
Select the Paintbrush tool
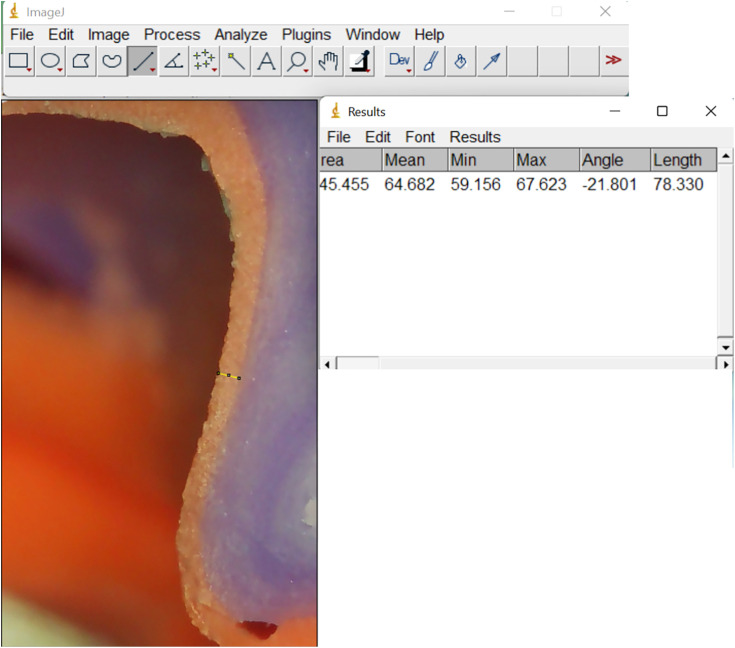click(430, 61)
